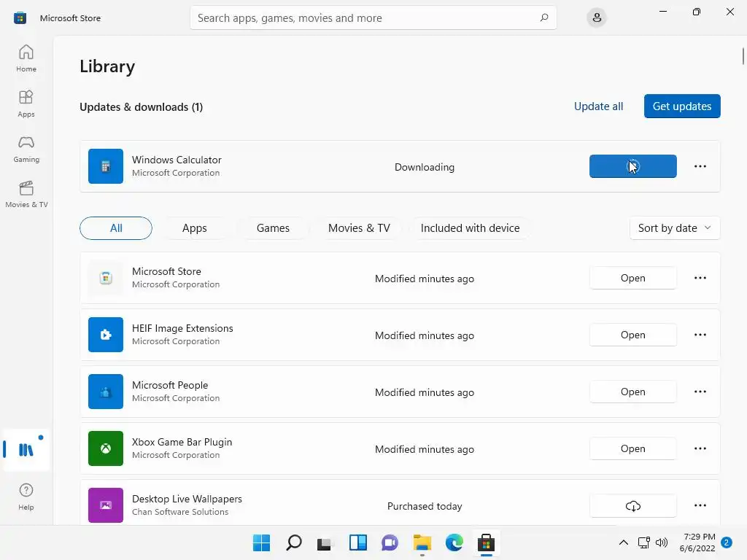Screen dimensions: 747x560
Task: Click the Microsoft Store taskbar icon
Action: [x=487, y=542]
